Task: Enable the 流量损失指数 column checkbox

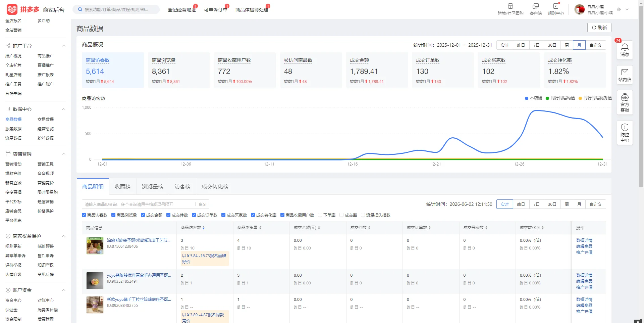Action: pyautogui.click(x=363, y=215)
